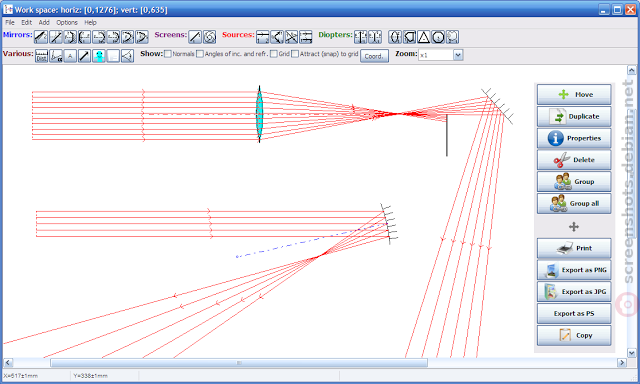Click the Coord. button

[x=374, y=56]
